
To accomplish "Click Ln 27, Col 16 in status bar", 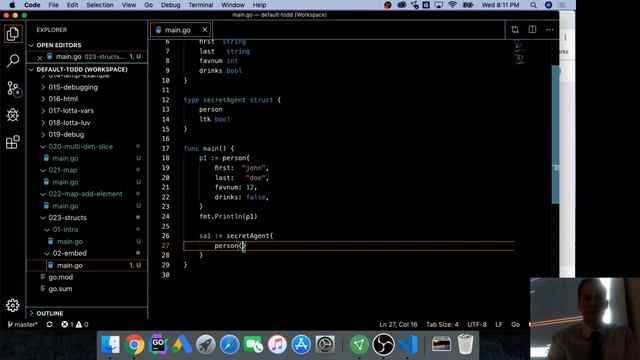I will click(398, 324).
